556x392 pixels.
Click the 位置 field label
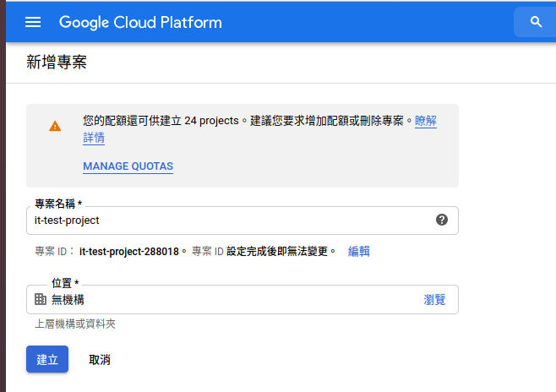65,283
